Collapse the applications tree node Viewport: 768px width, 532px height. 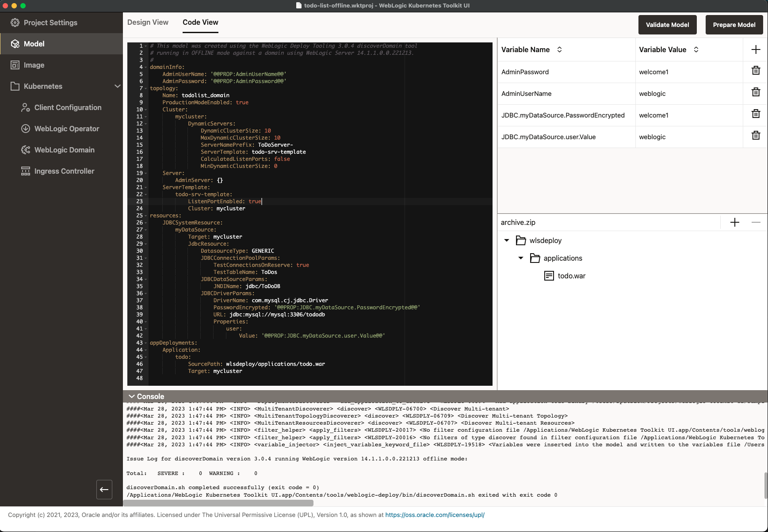click(521, 258)
